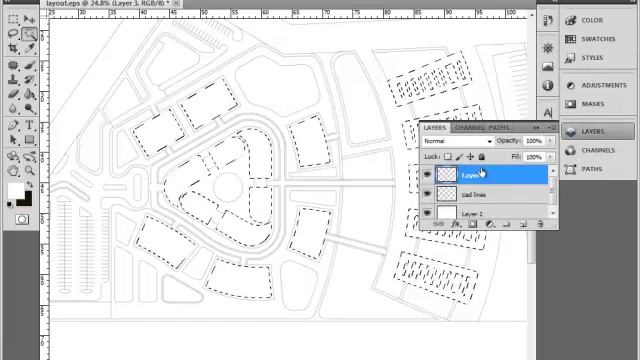Select the History Brush tool
640x360 pixels.
coord(29,80)
